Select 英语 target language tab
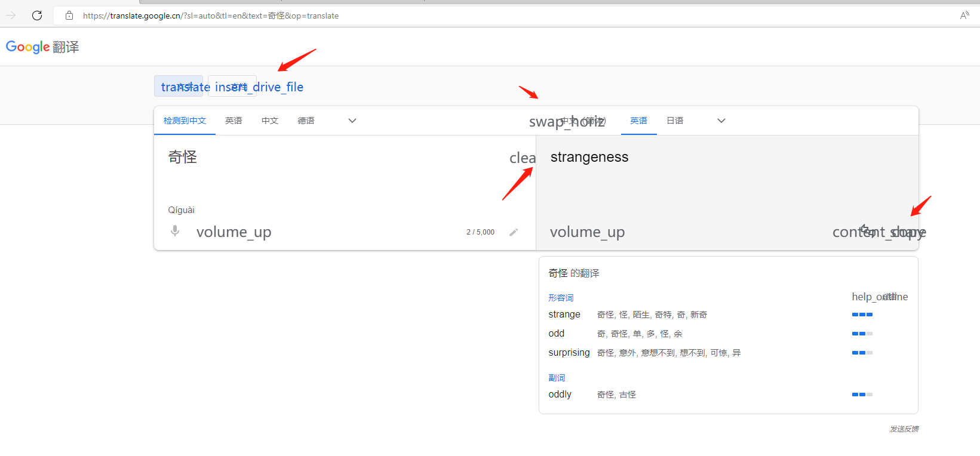This screenshot has height=456, width=980. tap(638, 121)
